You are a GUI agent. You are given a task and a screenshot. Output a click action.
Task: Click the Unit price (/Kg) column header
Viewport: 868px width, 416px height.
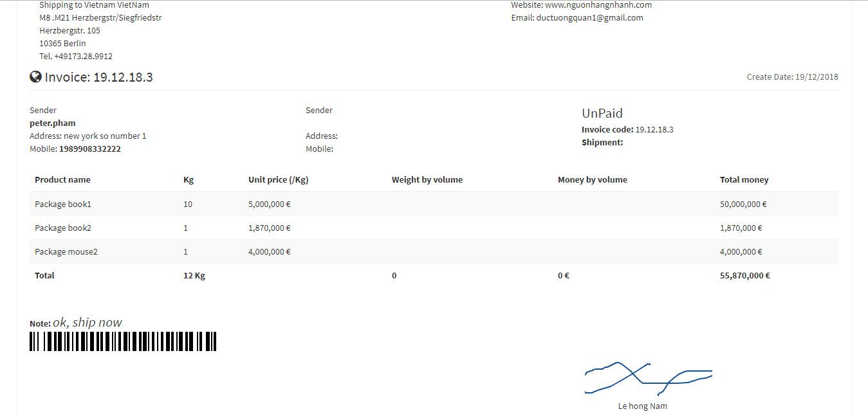(x=277, y=179)
